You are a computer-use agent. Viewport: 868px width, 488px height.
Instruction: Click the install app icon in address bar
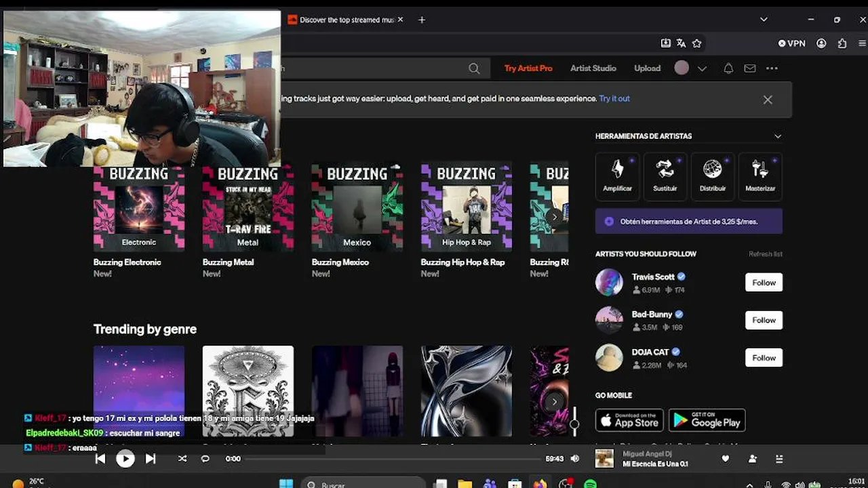click(666, 43)
